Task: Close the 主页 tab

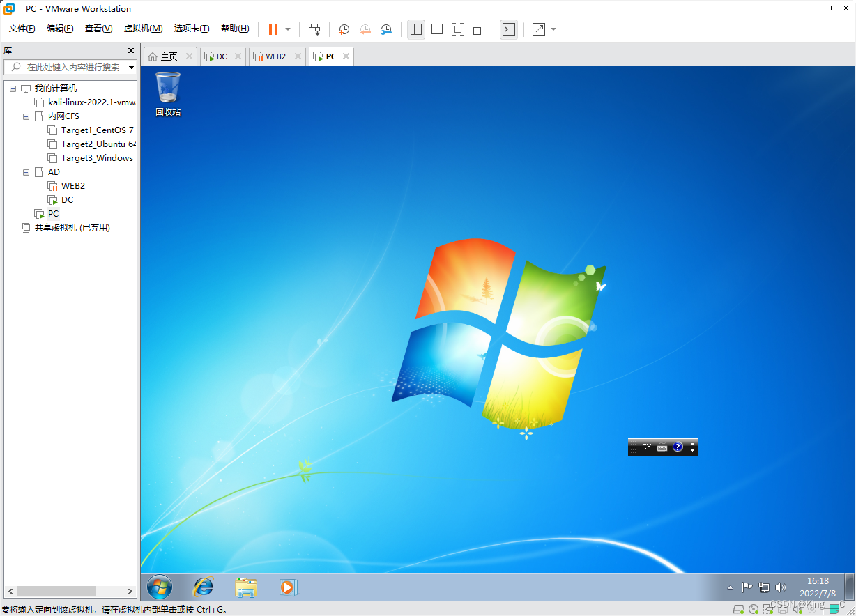Action: pyautogui.click(x=188, y=56)
